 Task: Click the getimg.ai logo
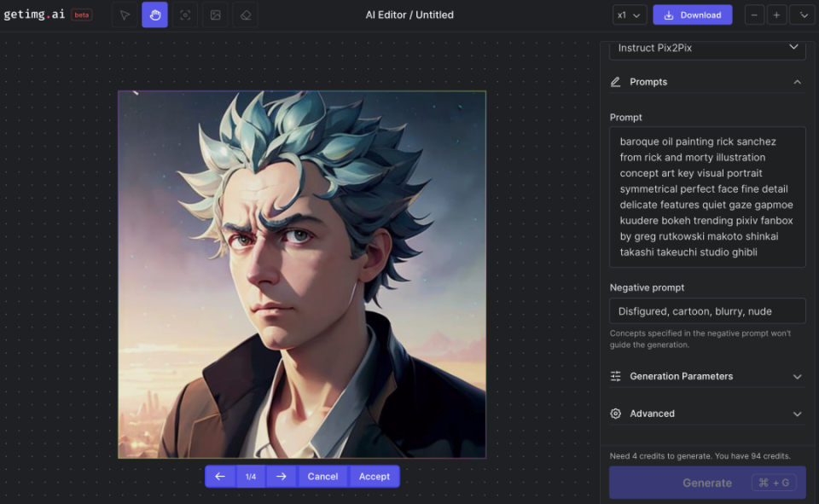(x=34, y=14)
